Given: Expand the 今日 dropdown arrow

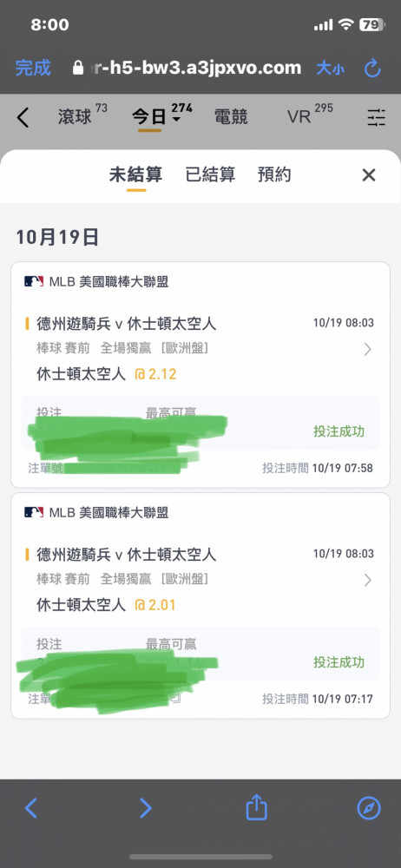Looking at the screenshot, I should pyautogui.click(x=176, y=120).
